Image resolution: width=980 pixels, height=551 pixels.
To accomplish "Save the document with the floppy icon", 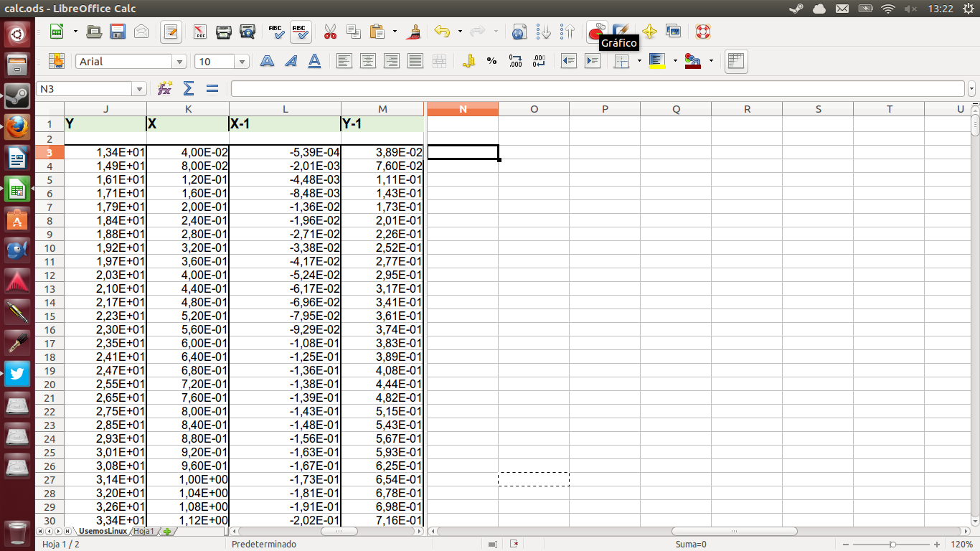I will 118,32.
